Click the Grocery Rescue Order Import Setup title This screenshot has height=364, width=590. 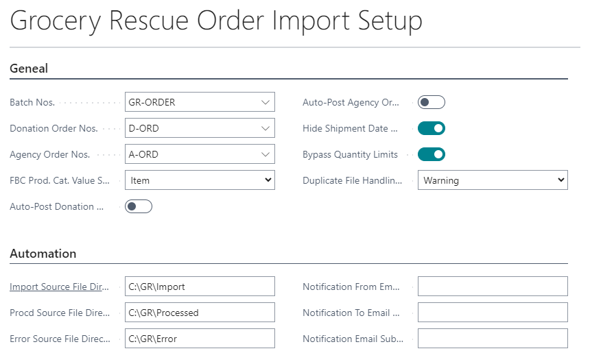(x=216, y=22)
